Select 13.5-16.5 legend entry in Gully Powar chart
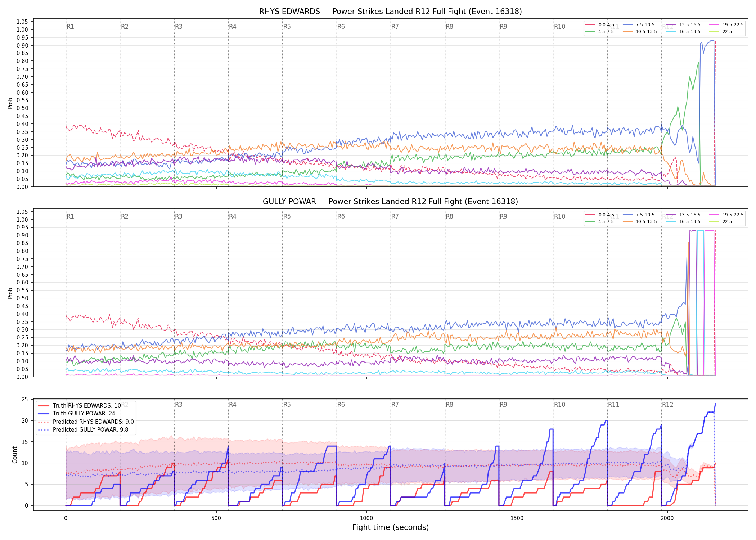The image size is (756, 540). (683, 215)
